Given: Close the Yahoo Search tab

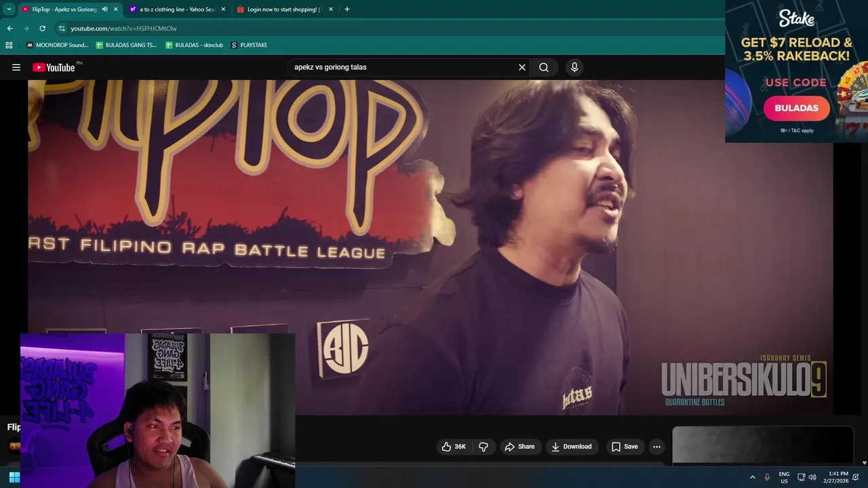Looking at the screenshot, I should coord(224,9).
